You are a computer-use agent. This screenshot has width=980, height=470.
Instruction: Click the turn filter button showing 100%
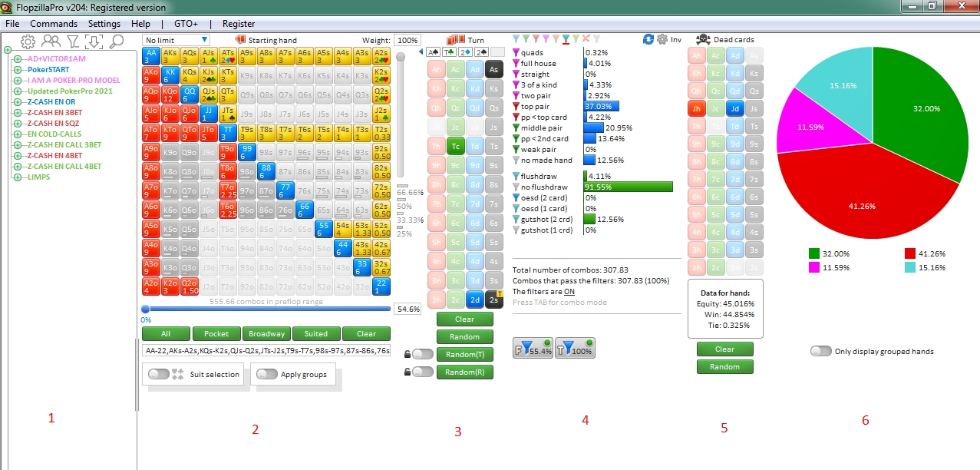pos(575,349)
